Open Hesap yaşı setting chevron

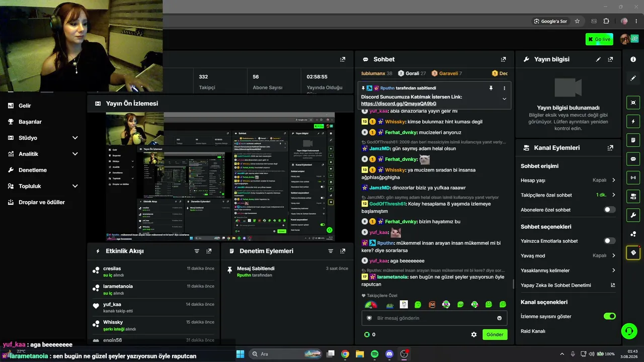click(x=613, y=180)
